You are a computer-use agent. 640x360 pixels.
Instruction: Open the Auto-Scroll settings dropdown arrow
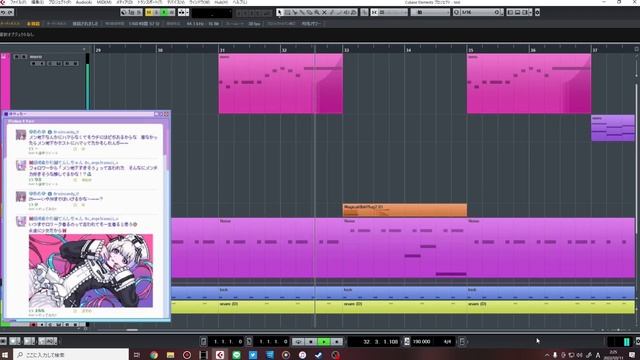pyautogui.click(x=187, y=13)
